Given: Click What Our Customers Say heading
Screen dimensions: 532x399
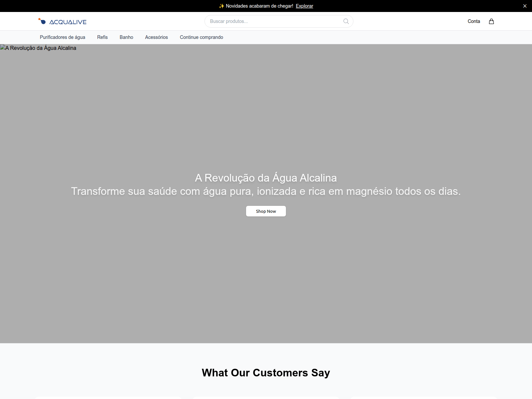Looking at the screenshot, I should [266, 373].
